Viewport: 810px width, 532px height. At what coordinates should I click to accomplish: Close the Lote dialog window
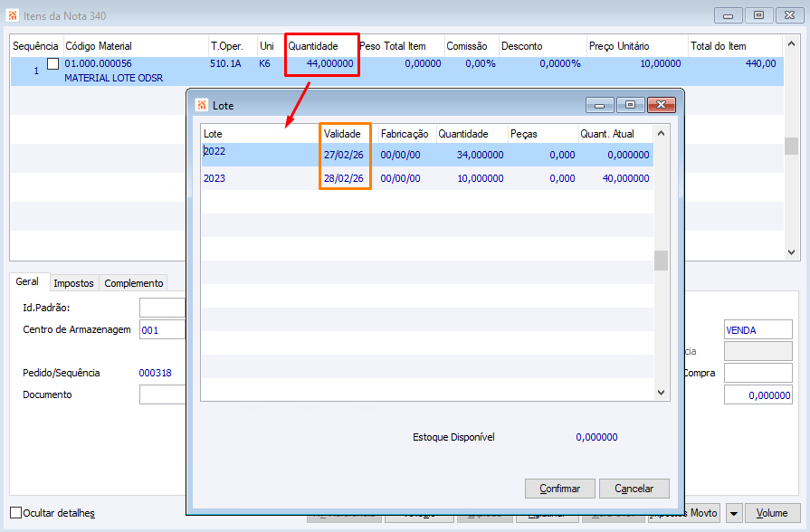click(x=661, y=105)
